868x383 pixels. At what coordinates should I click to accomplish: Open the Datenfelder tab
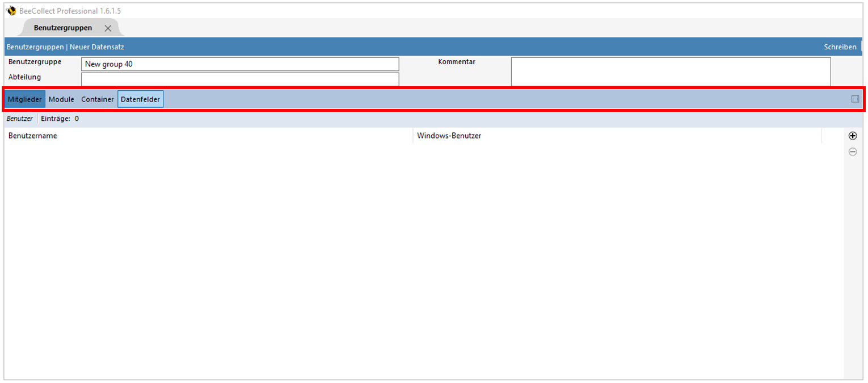[x=140, y=99]
